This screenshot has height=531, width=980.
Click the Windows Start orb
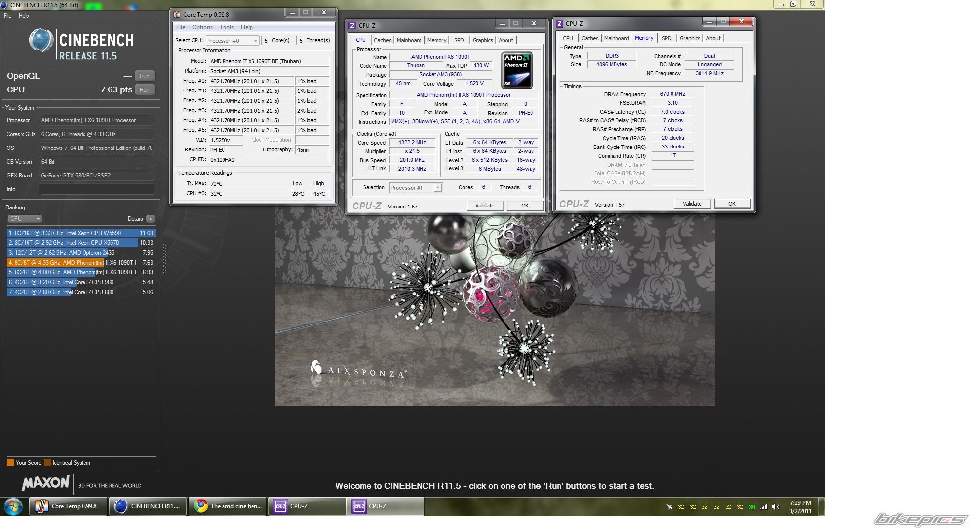pyautogui.click(x=13, y=506)
